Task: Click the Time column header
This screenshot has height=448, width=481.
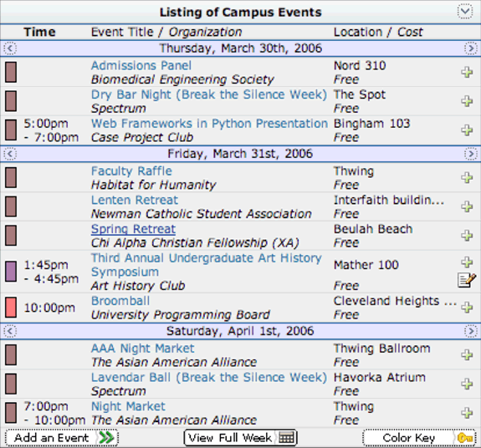Action: 39,32
